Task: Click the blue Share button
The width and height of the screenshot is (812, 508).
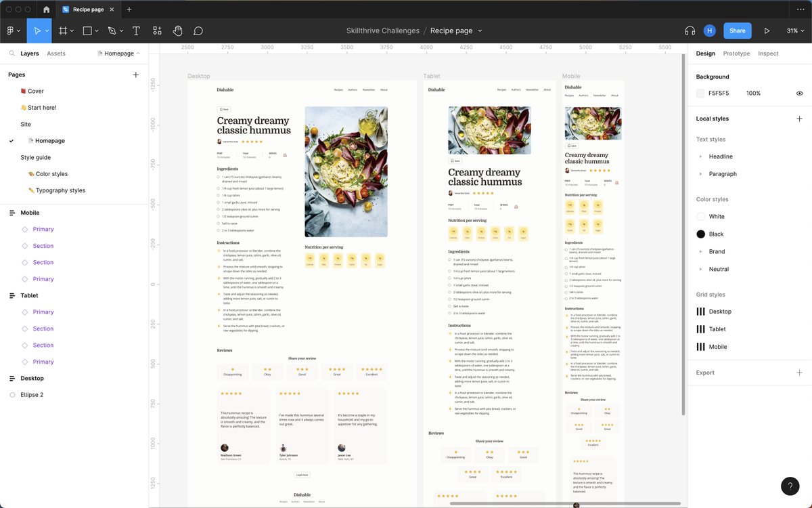Action: pyautogui.click(x=738, y=30)
